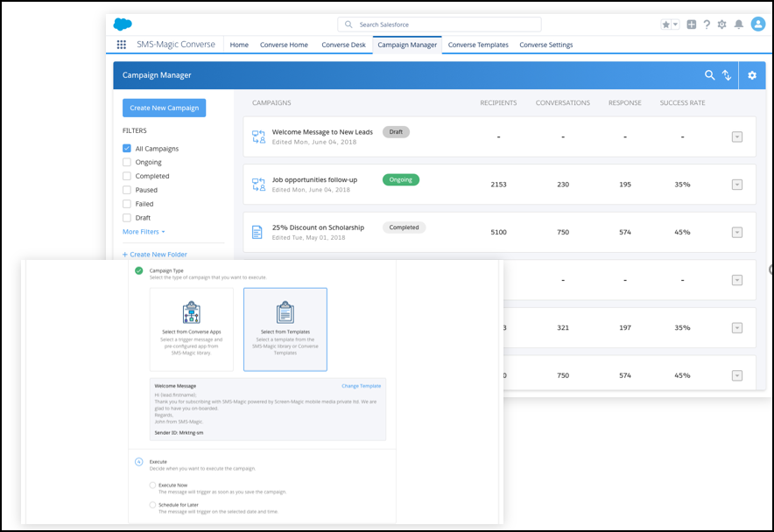Click the green Campaign Type checkmark icon

[138, 270]
